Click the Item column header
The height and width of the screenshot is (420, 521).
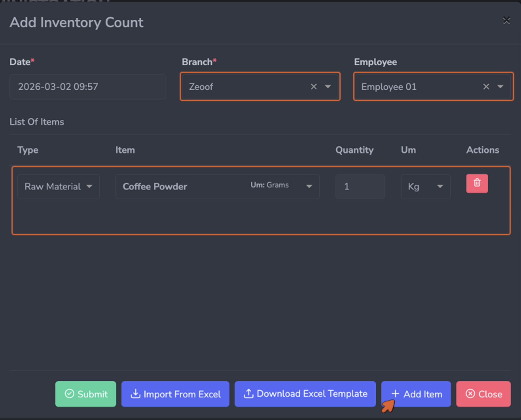click(125, 150)
